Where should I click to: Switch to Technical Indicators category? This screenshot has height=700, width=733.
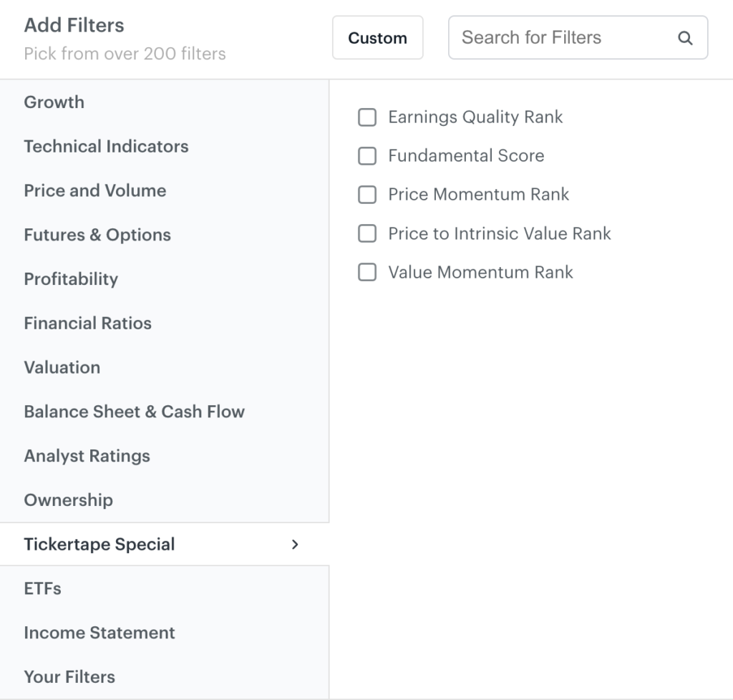pyautogui.click(x=106, y=147)
